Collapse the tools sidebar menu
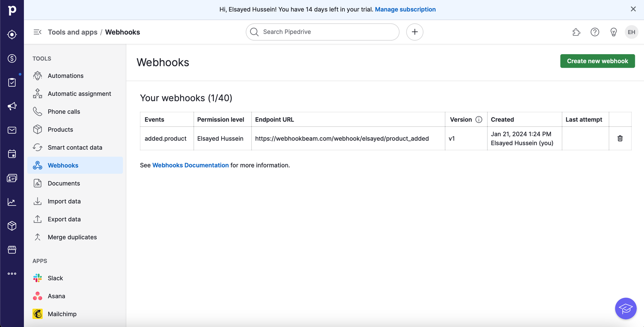This screenshot has width=644, height=327. coord(37,32)
